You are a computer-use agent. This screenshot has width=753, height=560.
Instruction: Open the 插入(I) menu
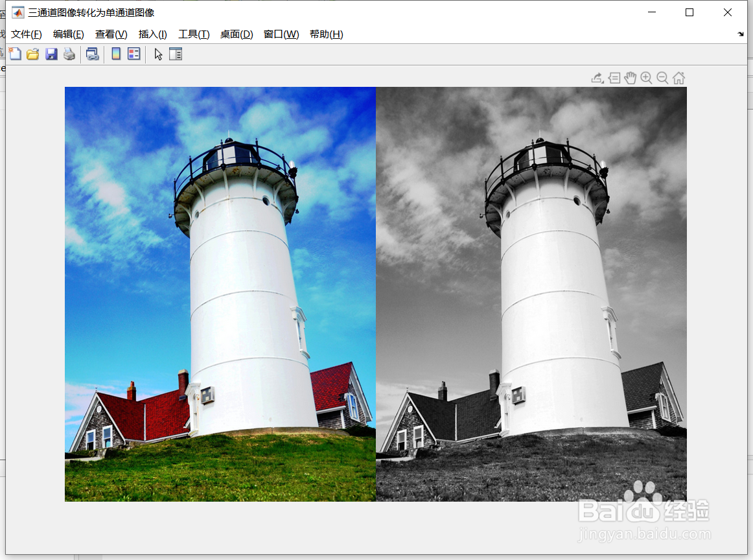click(x=153, y=34)
